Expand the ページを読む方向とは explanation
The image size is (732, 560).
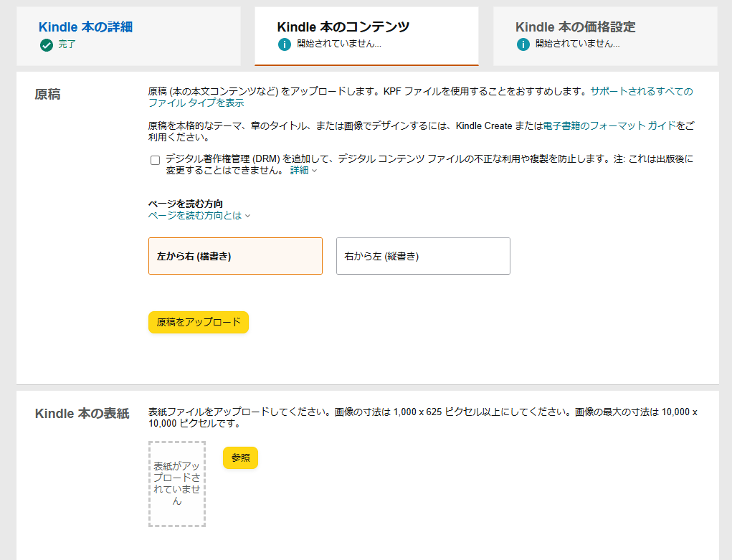pyautogui.click(x=195, y=215)
